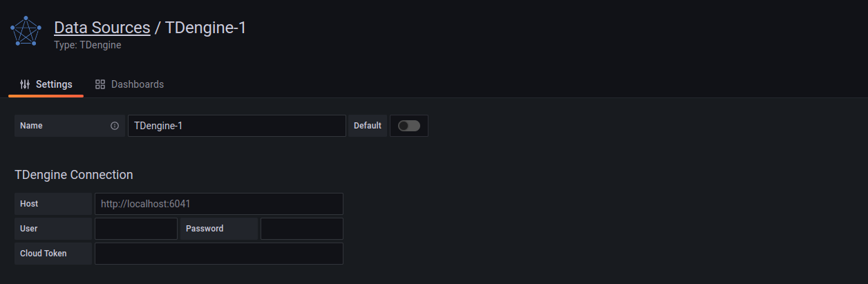Enable the Default data source toggle
Image resolution: width=868 pixels, height=284 pixels.
coord(409,126)
